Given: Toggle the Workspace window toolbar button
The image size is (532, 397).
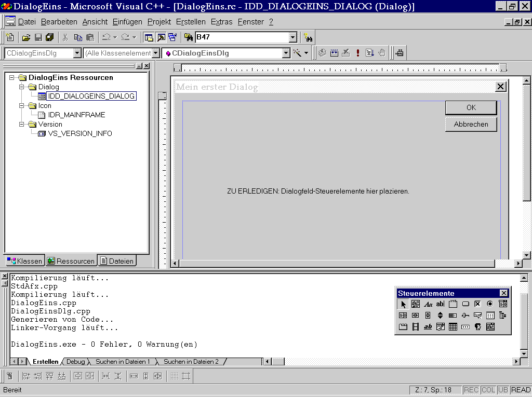Looking at the screenshot, I should point(149,37).
